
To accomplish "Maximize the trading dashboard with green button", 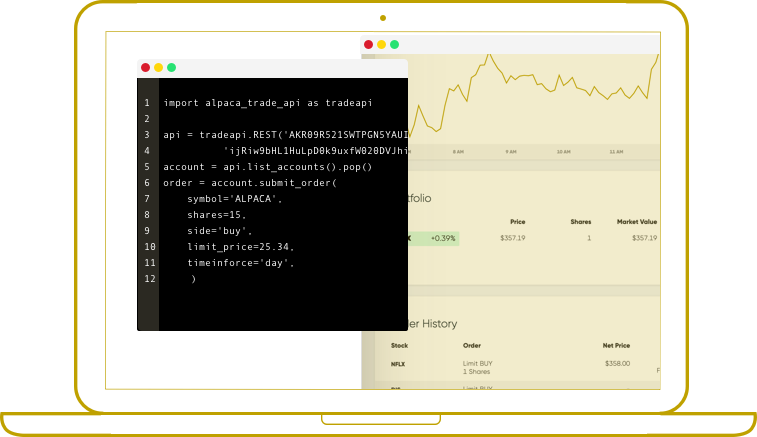I will [394, 44].
